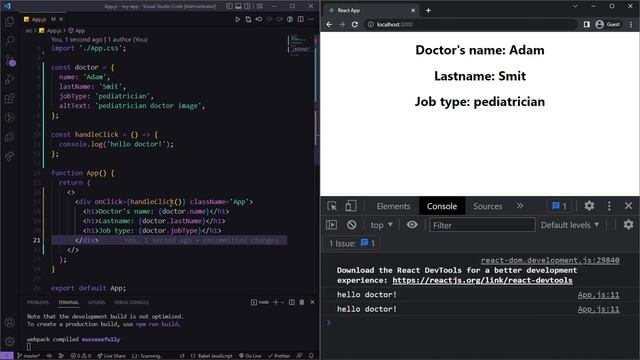Click the Run Code play icon
The image size is (640, 360).
point(238,19)
